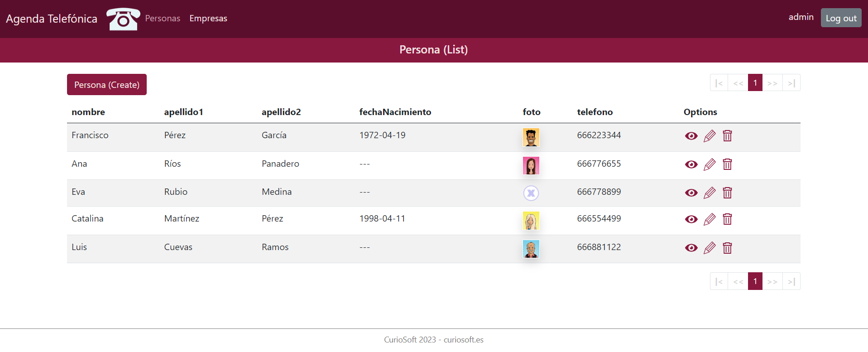Screen dimensions: 868x352
Task: Delete Eva Rubio with the trash icon
Action: pyautogui.click(x=727, y=193)
